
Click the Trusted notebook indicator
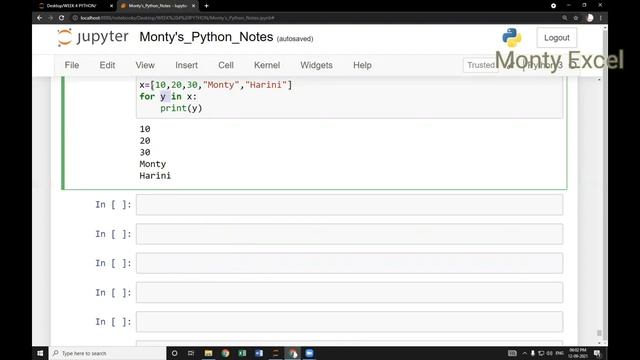click(481, 65)
